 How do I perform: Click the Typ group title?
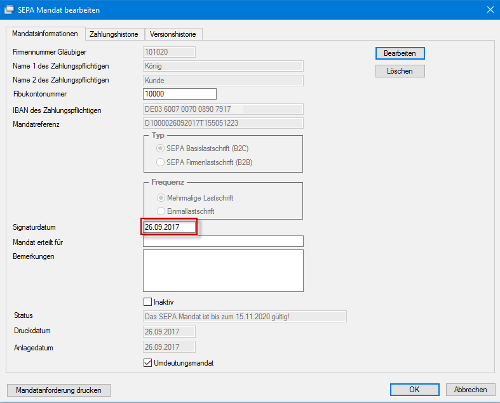pos(158,135)
